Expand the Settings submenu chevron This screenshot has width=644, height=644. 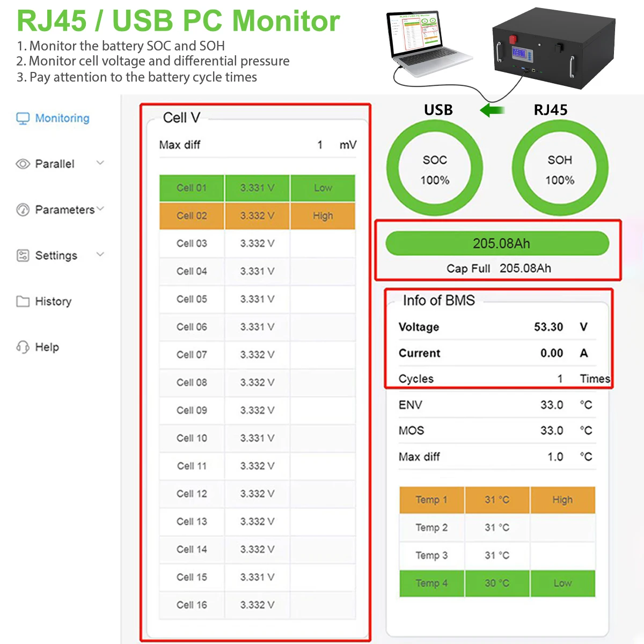point(100,254)
